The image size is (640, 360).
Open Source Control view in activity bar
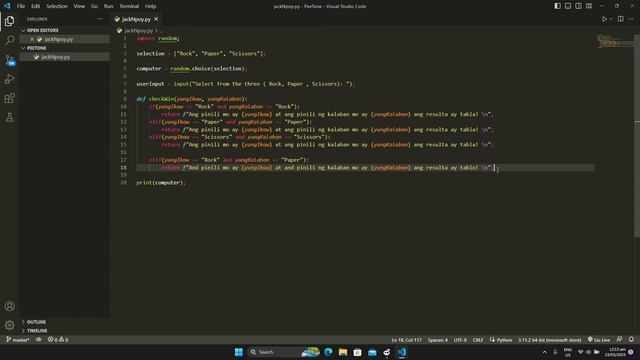coord(9,60)
